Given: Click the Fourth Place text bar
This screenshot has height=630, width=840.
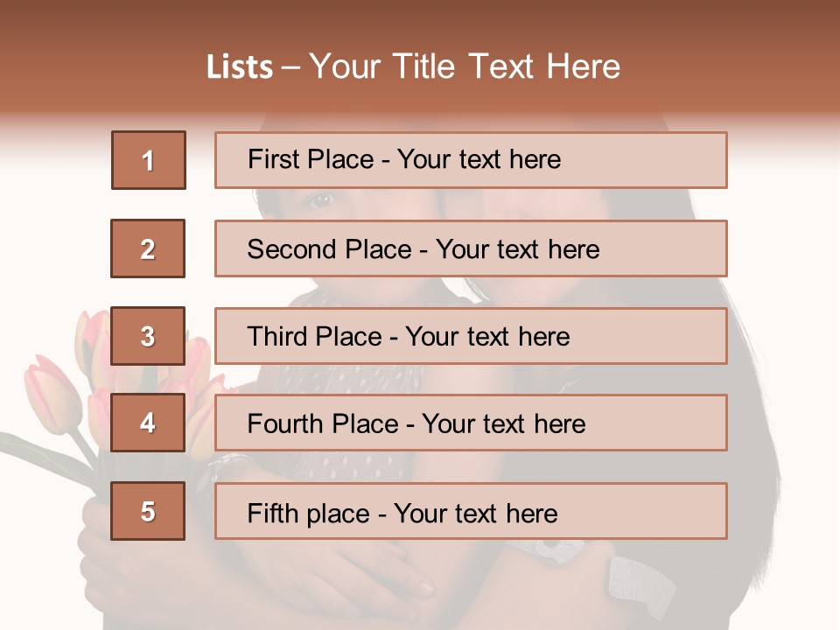Looking at the screenshot, I should pos(471,423).
